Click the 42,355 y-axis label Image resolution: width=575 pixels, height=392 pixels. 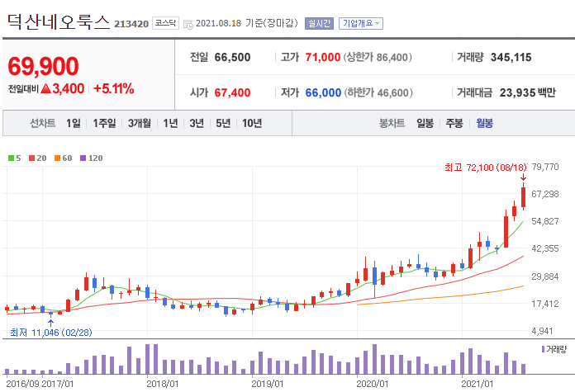point(545,248)
